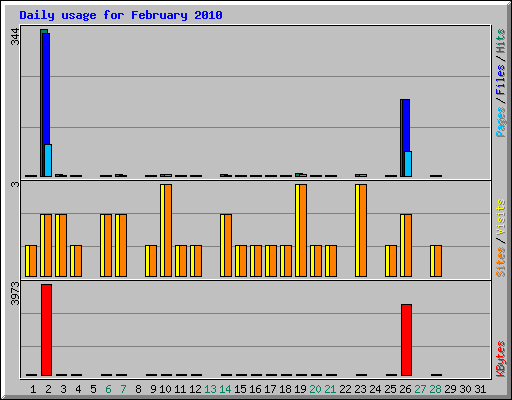Click the 'Files' legend label
Image resolution: width=512 pixels, height=400 pixels.
[x=500, y=79]
